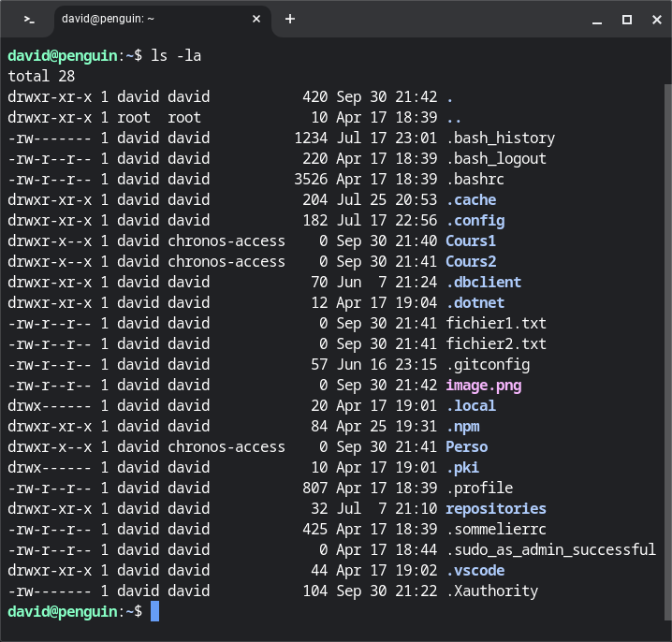Close the david@penguin tab

pyautogui.click(x=255, y=19)
